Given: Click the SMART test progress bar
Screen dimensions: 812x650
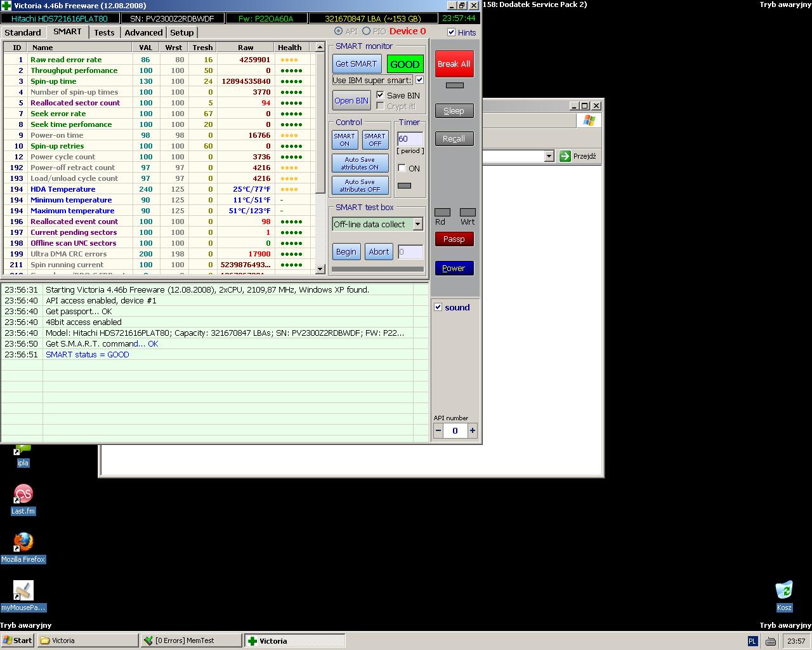Looking at the screenshot, I should (378, 269).
